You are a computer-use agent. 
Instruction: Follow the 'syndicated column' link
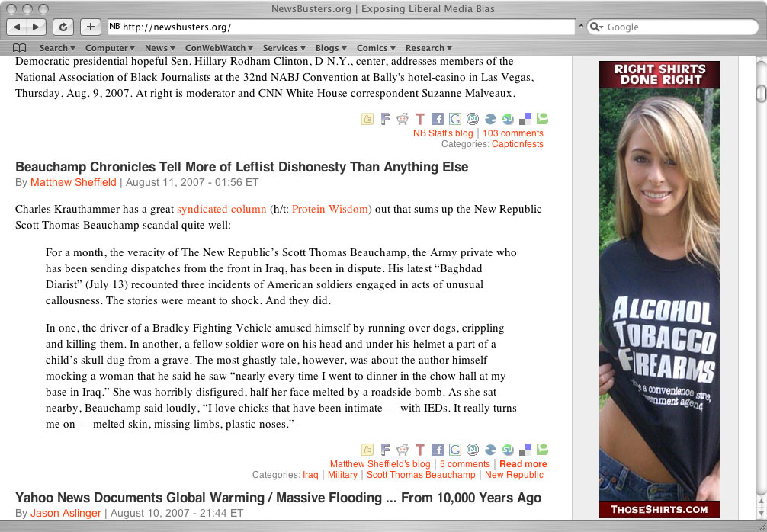click(222, 210)
